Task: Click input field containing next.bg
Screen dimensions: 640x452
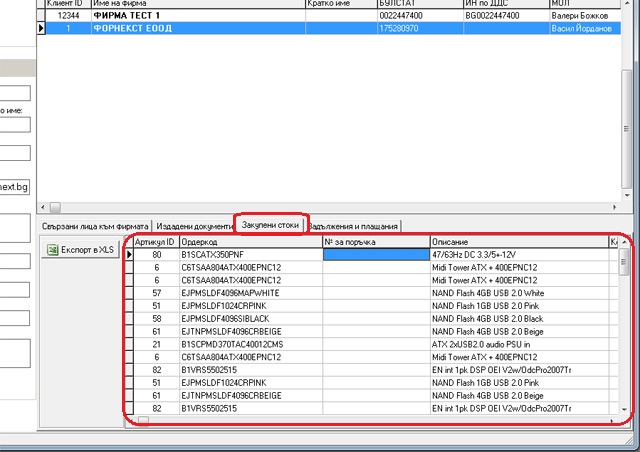Action: 15,187
